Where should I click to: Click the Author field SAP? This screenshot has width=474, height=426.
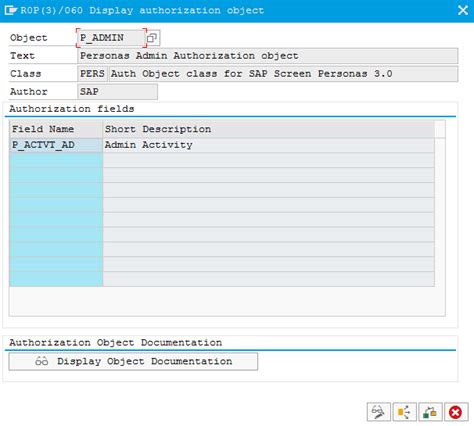tap(118, 92)
